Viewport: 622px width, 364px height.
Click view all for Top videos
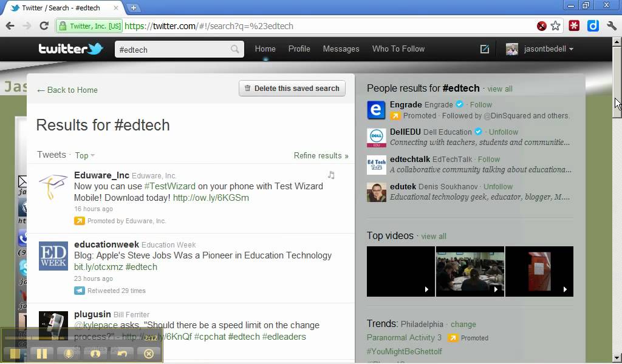point(434,236)
